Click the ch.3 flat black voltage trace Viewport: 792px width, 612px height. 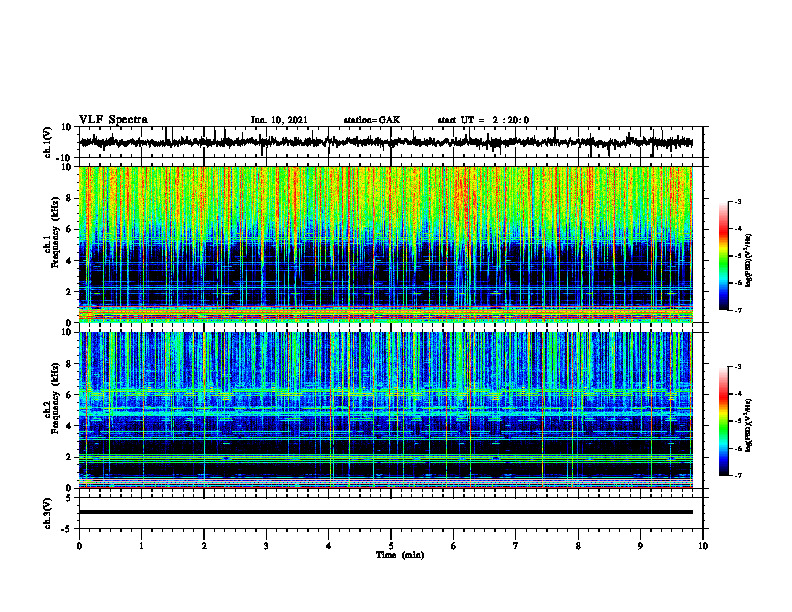[x=386, y=512]
